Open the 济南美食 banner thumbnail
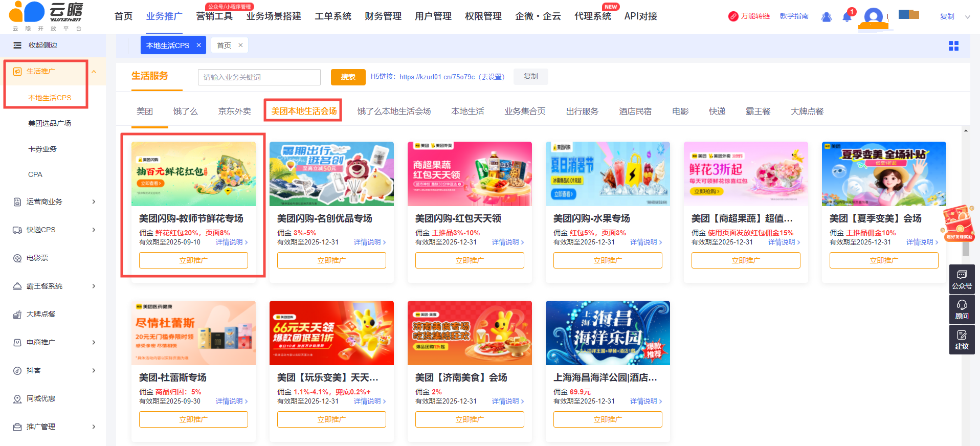The height and width of the screenshot is (446, 980). (470, 333)
